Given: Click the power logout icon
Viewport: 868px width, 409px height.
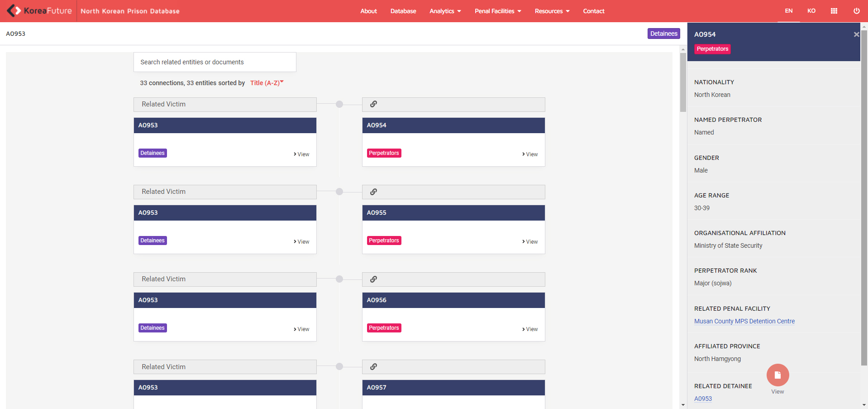Looking at the screenshot, I should pyautogui.click(x=856, y=11).
